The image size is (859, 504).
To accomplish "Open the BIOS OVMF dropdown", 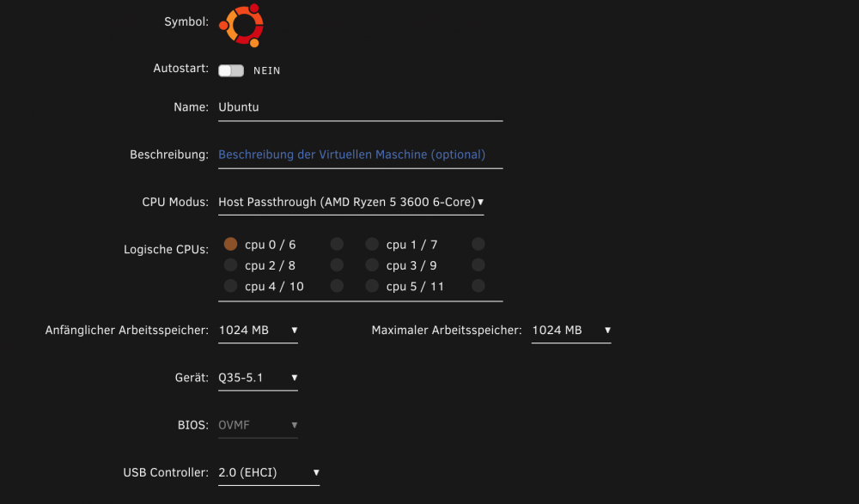I will (258, 425).
